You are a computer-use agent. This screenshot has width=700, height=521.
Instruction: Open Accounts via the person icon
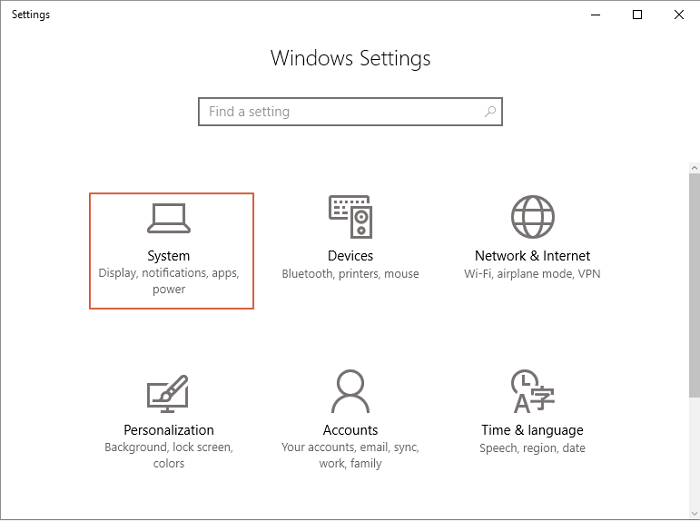click(350, 390)
